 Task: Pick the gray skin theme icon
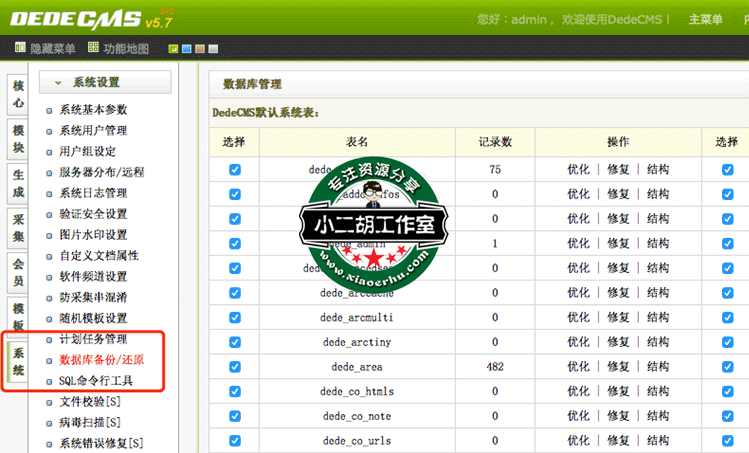[213, 48]
